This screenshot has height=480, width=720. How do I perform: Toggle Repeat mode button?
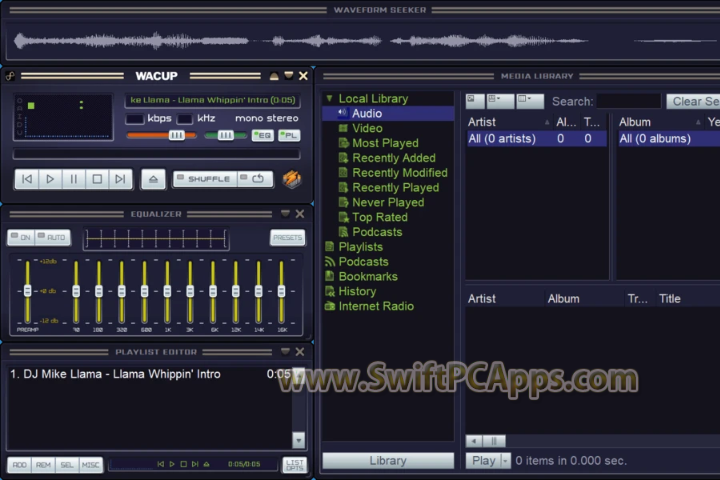point(255,179)
